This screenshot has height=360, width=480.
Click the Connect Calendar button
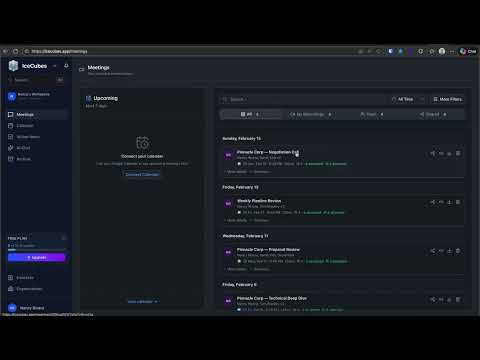tap(142, 174)
